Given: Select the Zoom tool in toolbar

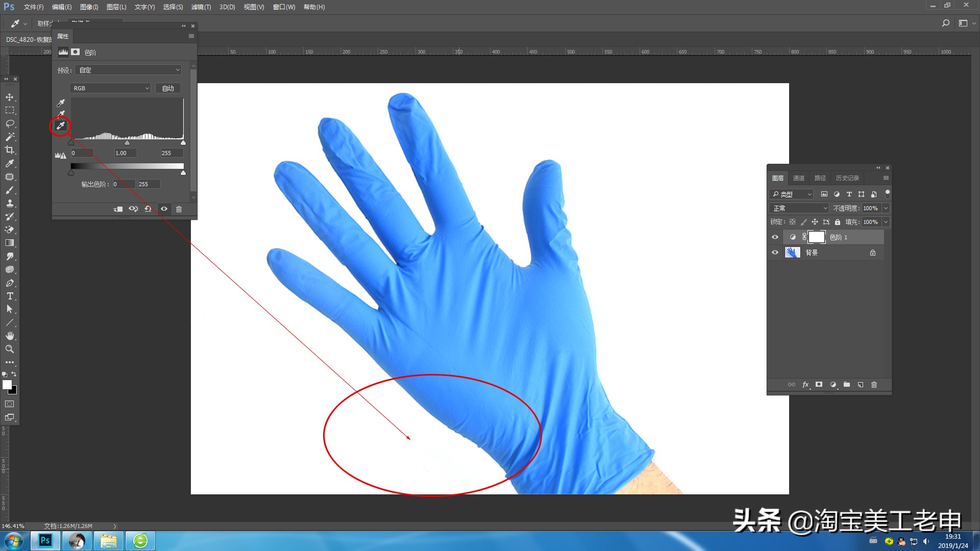Looking at the screenshot, I should coord(10,349).
